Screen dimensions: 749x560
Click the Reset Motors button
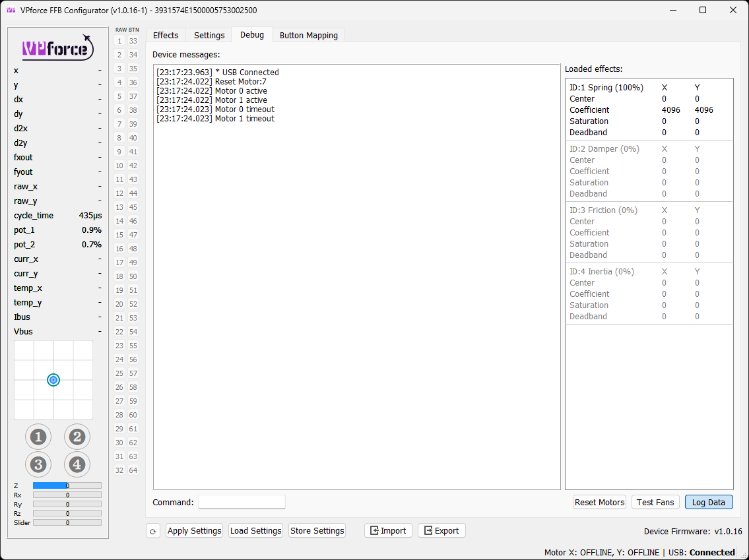pos(599,502)
